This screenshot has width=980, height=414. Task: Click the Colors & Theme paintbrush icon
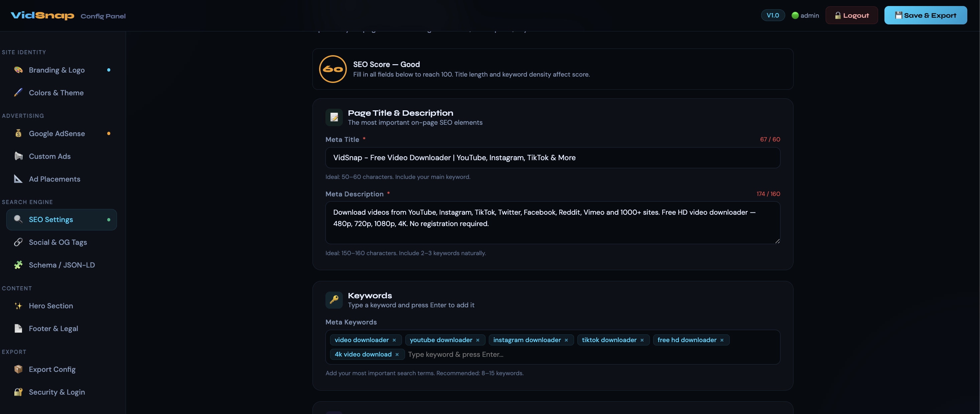click(x=18, y=93)
